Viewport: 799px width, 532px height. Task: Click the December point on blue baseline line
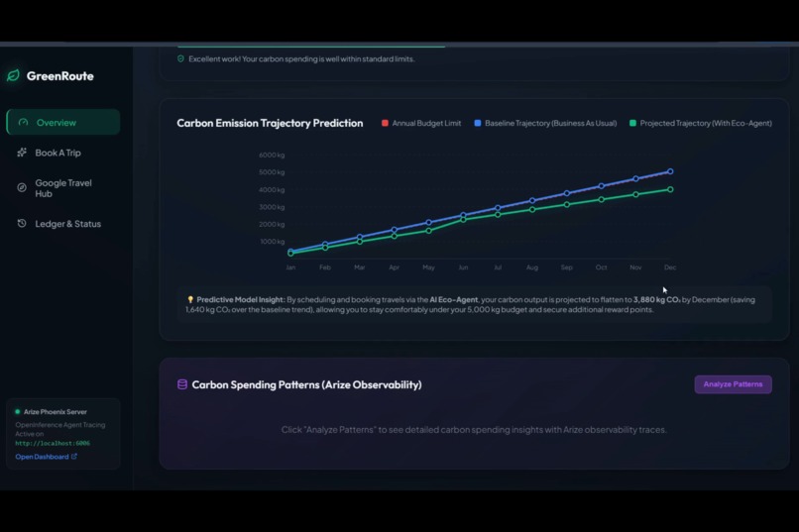(x=670, y=171)
